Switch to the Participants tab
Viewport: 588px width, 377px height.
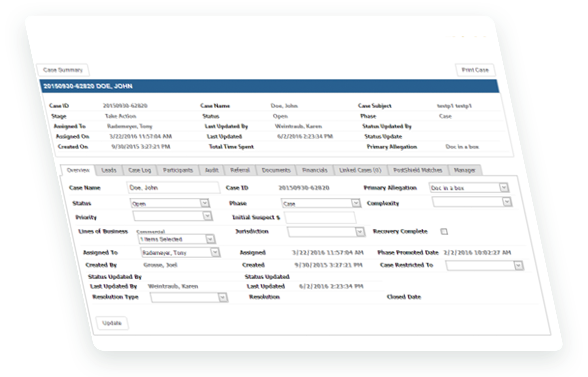178,170
